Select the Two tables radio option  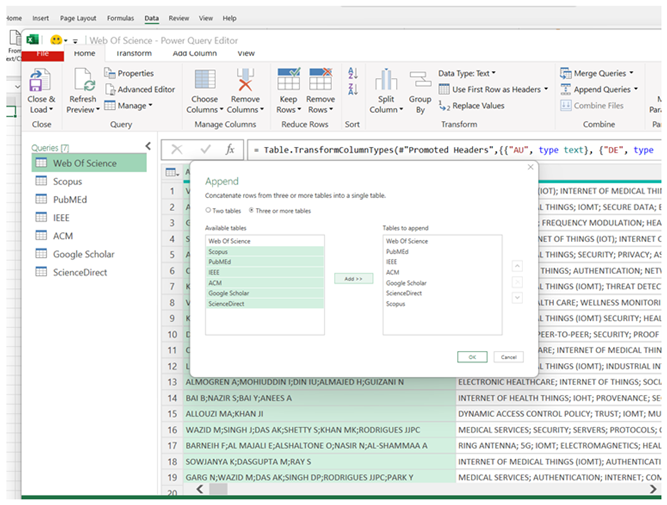pos(208,211)
